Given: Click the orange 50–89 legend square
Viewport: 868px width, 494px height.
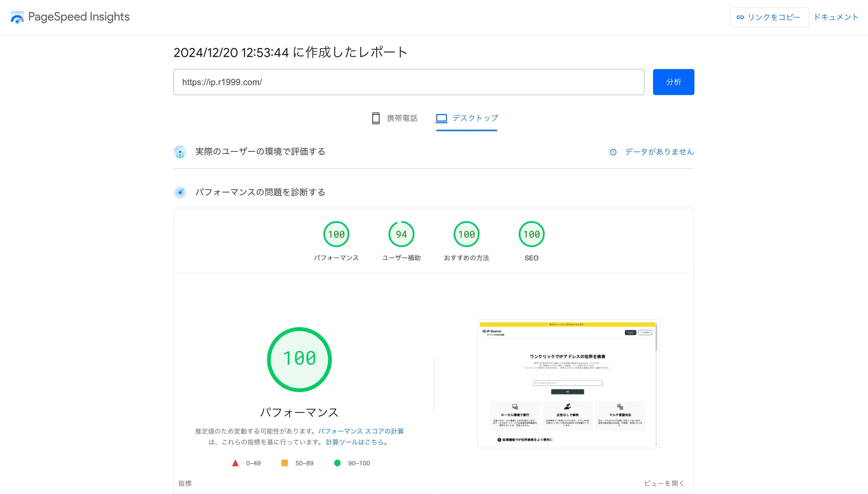Looking at the screenshot, I should click(x=285, y=463).
